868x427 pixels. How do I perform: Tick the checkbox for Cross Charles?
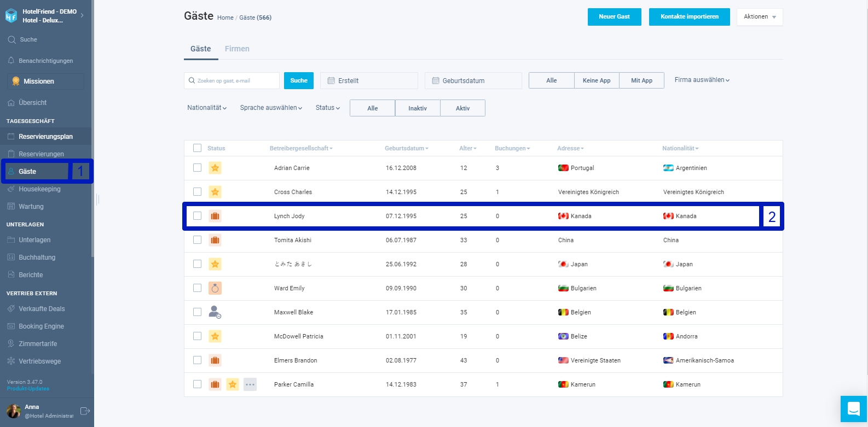[x=198, y=192]
